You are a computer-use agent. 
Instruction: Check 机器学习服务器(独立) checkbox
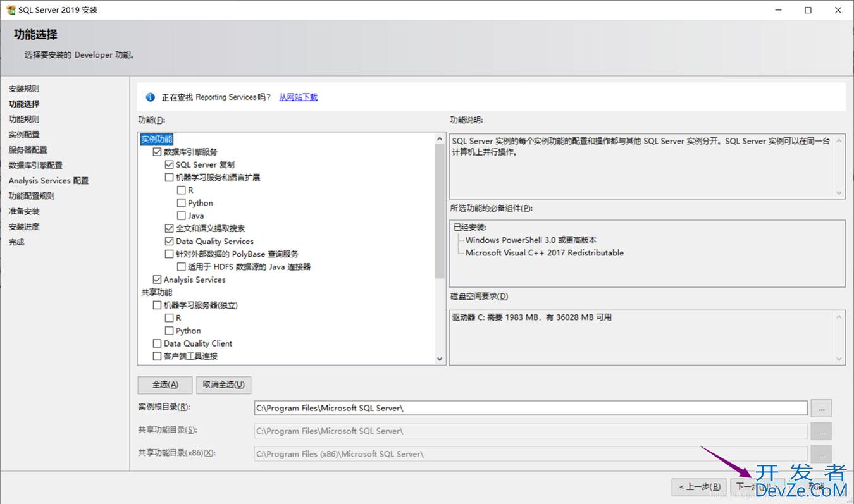tap(157, 305)
